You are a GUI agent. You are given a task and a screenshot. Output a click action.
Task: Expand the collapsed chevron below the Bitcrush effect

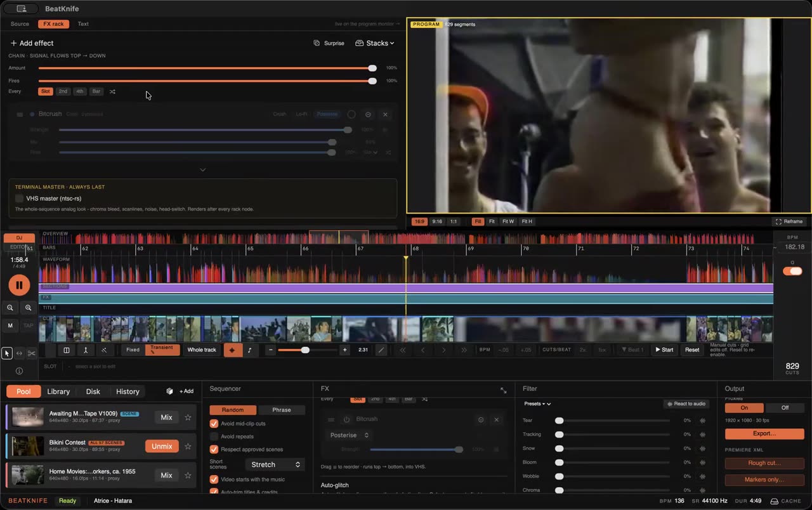pyautogui.click(x=202, y=170)
